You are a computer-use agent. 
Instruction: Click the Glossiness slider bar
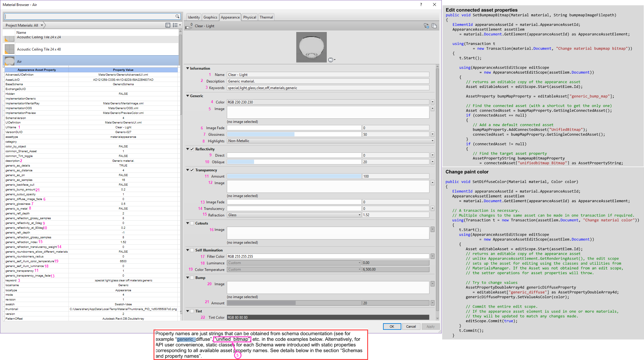pyautogui.click(x=294, y=135)
